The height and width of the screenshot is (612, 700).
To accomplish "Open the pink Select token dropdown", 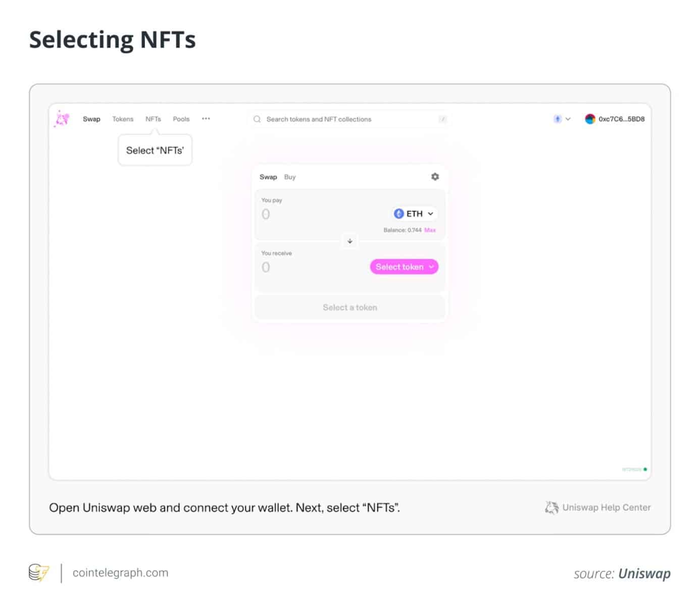I will click(404, 267).
